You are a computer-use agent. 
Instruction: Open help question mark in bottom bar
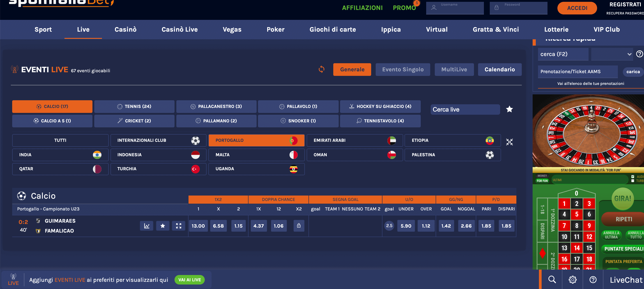[x=593, y=280]
